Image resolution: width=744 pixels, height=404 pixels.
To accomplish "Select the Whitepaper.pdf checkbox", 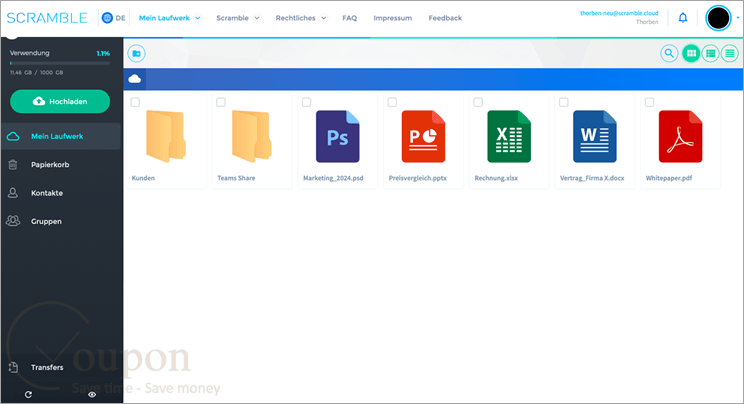I will pos(650,102).
